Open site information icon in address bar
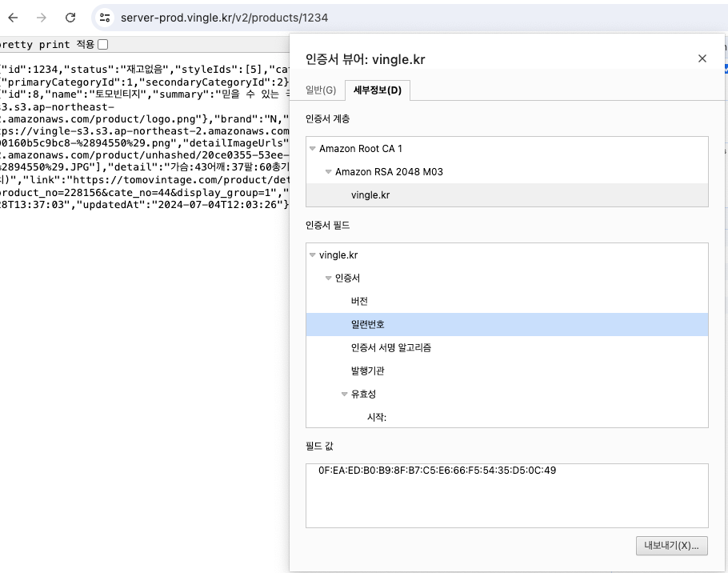The height and width of the screenshot is (573, 728). [105, 18]
